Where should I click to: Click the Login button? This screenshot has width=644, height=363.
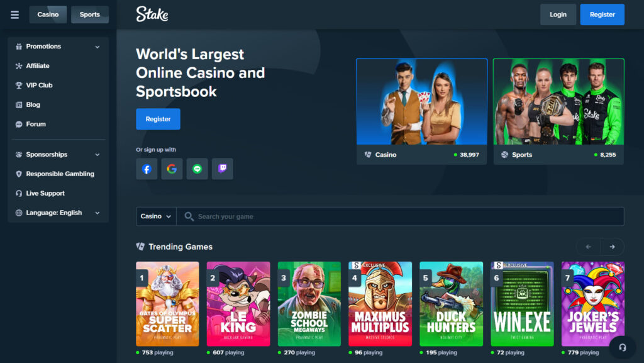[558, 14]
